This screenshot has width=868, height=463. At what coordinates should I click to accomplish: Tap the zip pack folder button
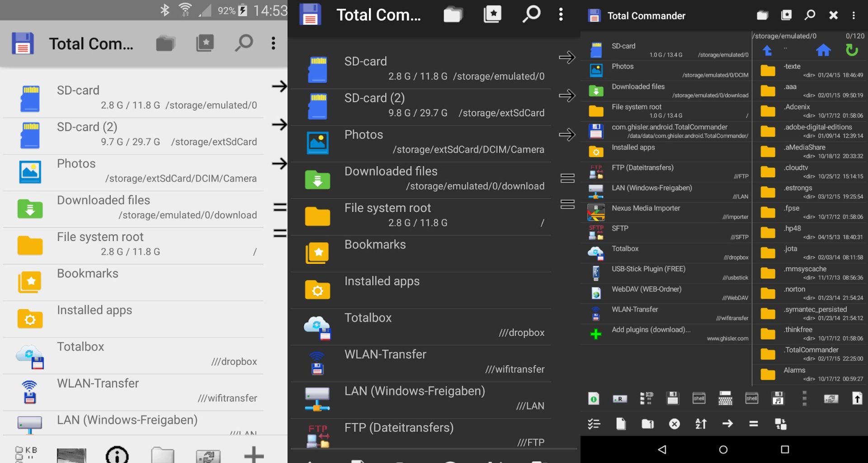tap(648, 424)
